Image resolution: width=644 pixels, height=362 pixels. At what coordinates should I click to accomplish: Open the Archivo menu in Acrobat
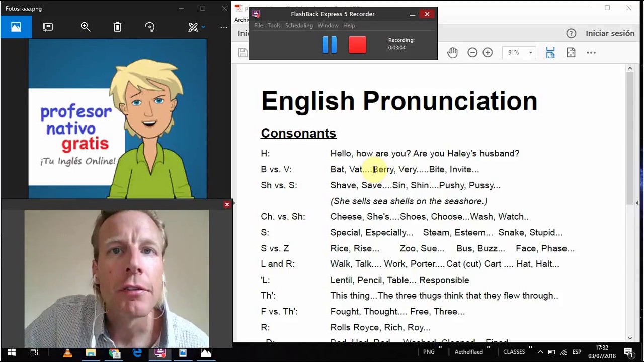pos(242,20)
